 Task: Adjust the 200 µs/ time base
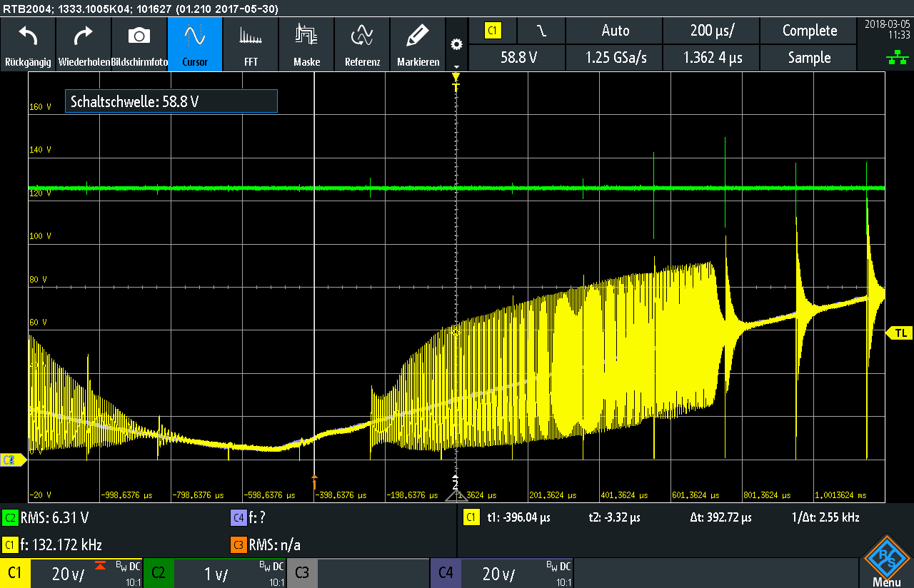pos(711,31)
